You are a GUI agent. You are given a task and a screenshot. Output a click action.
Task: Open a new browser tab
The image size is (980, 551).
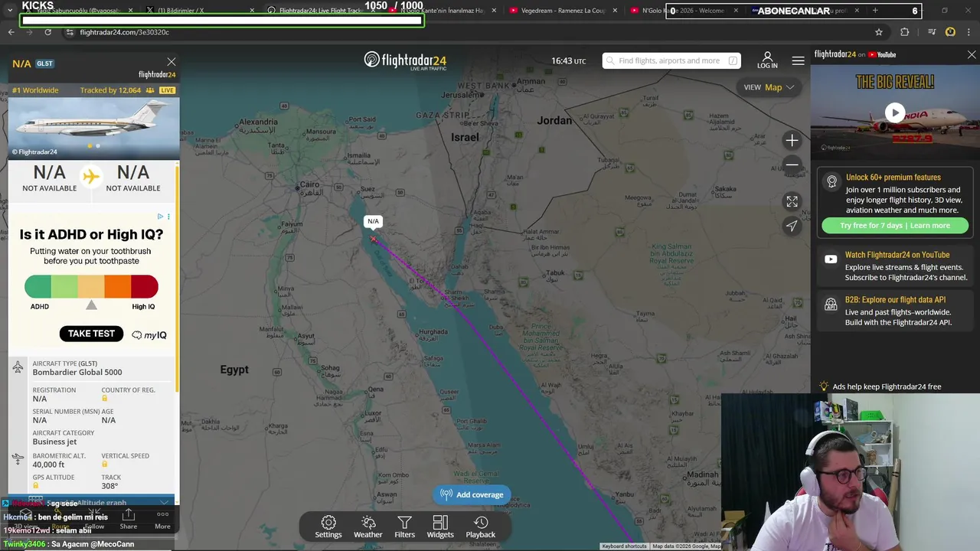(875, 11)
